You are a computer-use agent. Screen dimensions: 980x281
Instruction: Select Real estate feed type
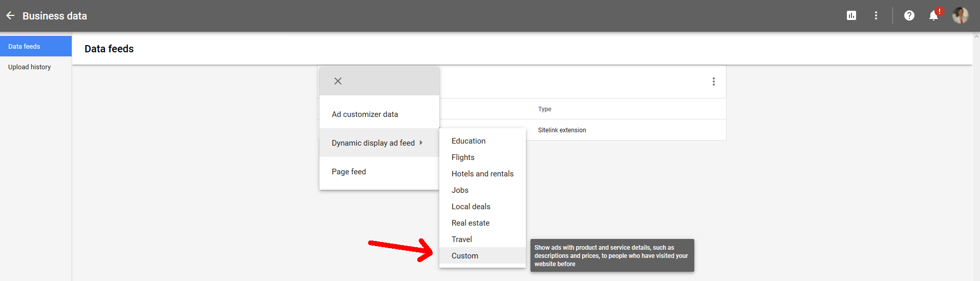(x=482, y=223)
